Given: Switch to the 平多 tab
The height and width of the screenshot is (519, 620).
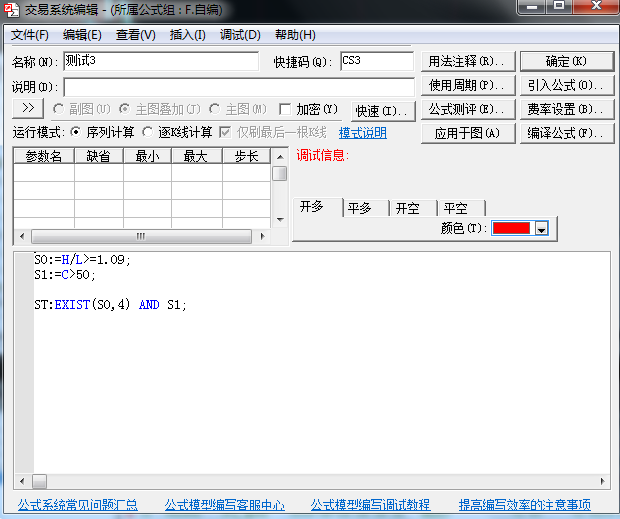Looking at the screenshot, I should [x=366, y=208].
